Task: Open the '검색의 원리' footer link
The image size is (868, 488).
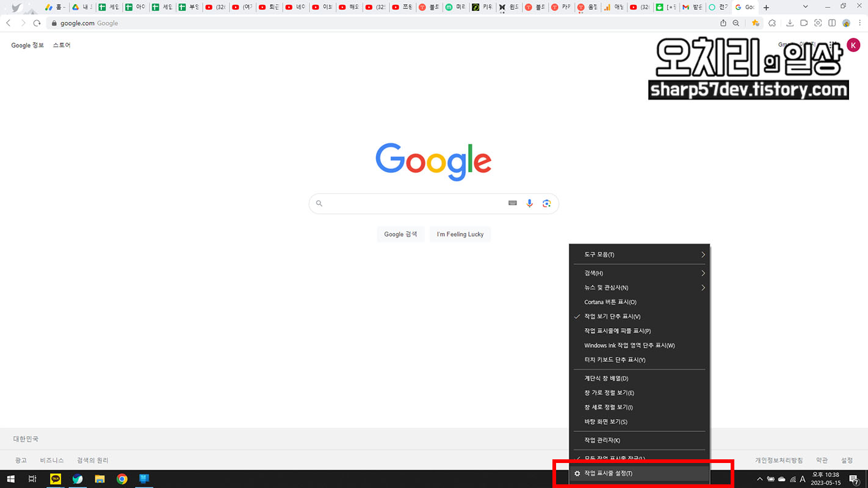Action: tap(93, 461)
